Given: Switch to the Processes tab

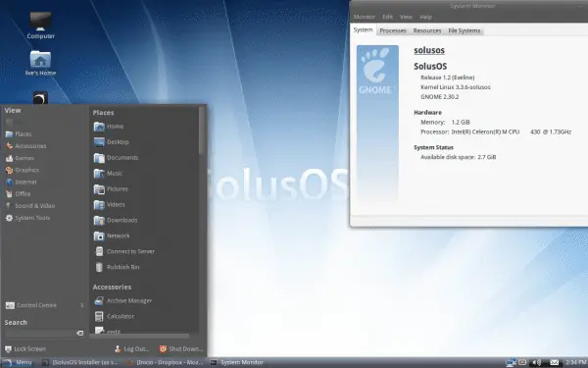Looking at the screenshot, I should [393, 30].
